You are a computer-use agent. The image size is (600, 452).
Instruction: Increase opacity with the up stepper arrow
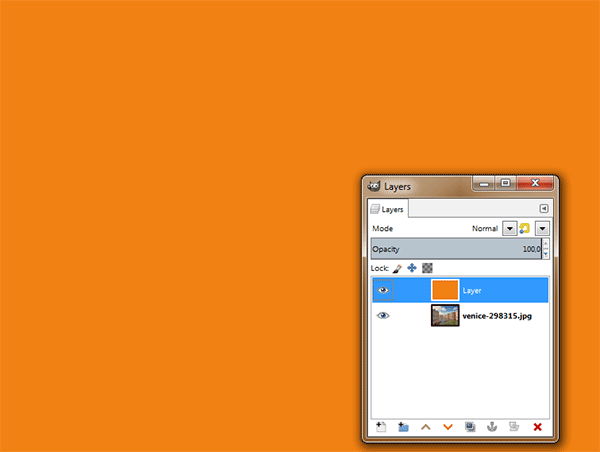pos(546,243)
